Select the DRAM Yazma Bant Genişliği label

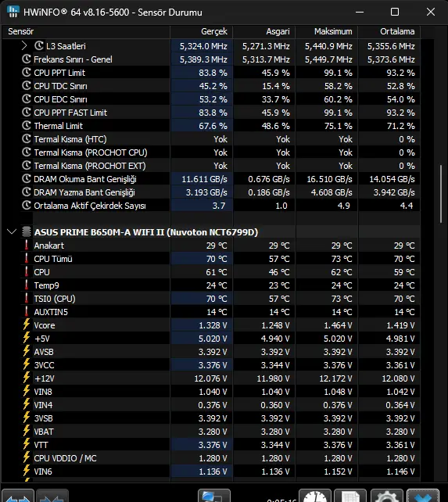[x=84, y=192]
